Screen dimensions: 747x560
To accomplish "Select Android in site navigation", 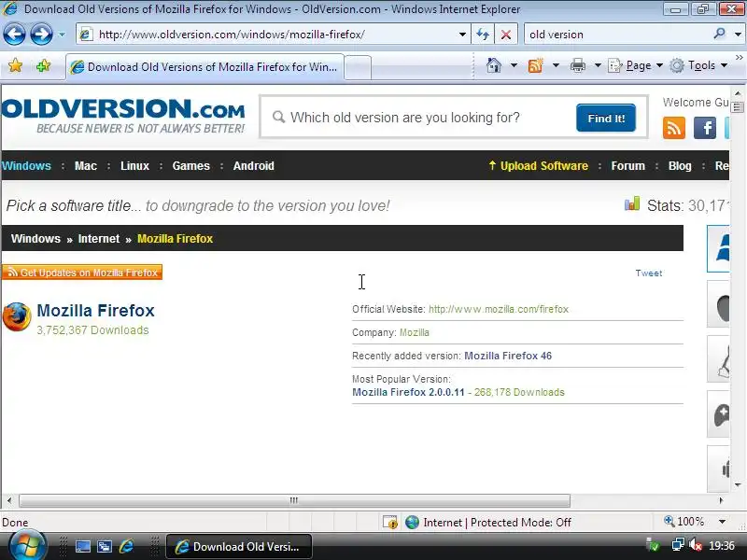I will pyautogui.click(x=253, y=166).
